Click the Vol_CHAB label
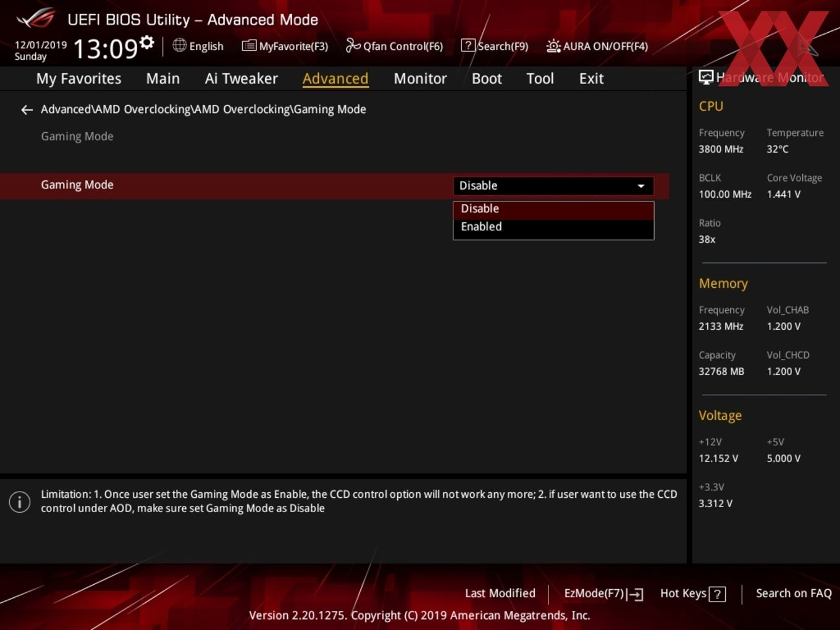The height and width of the screenshot is (630, 840). (787, 310)
